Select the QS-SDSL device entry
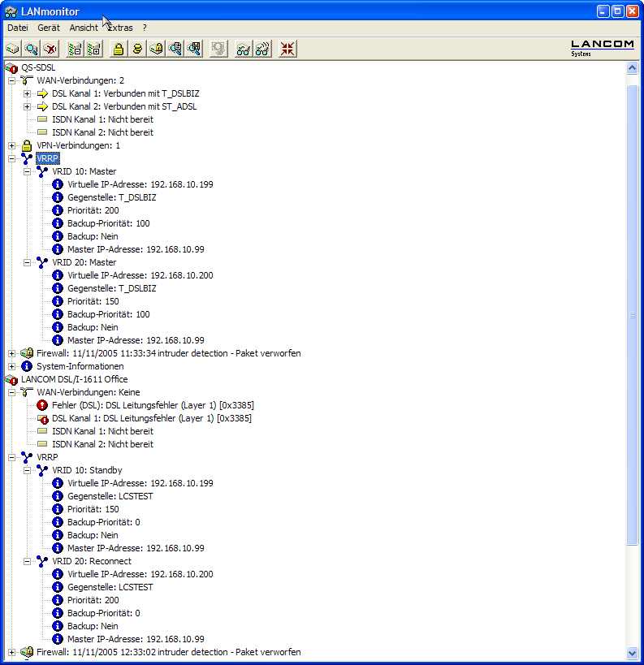 pos(38,67)
